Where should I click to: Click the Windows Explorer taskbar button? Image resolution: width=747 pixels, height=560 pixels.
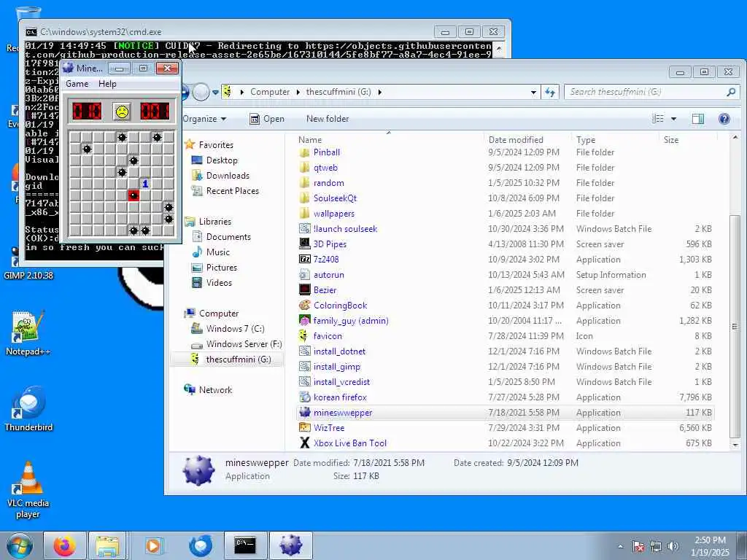click(x=108, y=545)
